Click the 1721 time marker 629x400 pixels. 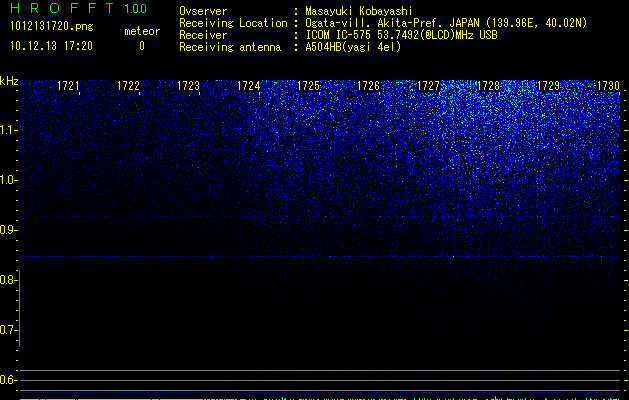pyautogui.click(x=68, y=86)
